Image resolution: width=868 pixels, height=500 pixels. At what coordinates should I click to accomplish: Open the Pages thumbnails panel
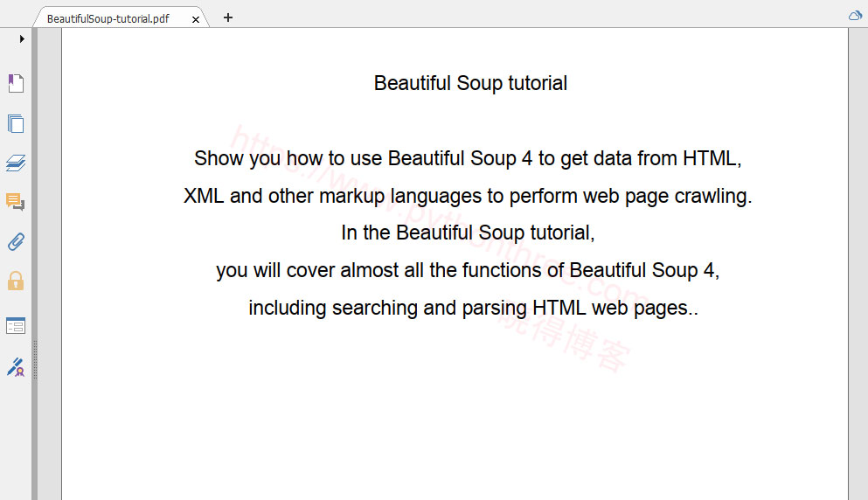[16, 123]
